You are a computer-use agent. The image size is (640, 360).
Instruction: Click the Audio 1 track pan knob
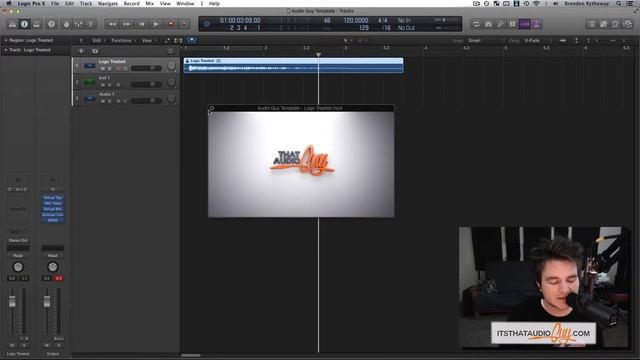pos(171,98)
